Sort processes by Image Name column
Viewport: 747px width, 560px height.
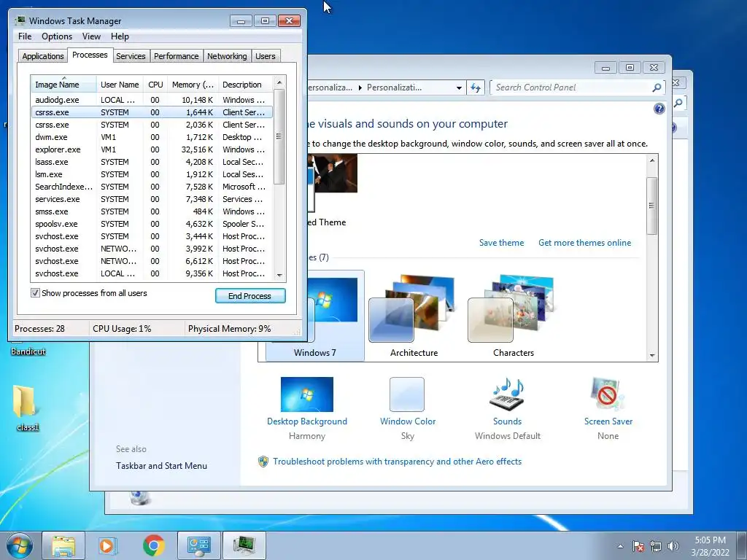point(63,85)
